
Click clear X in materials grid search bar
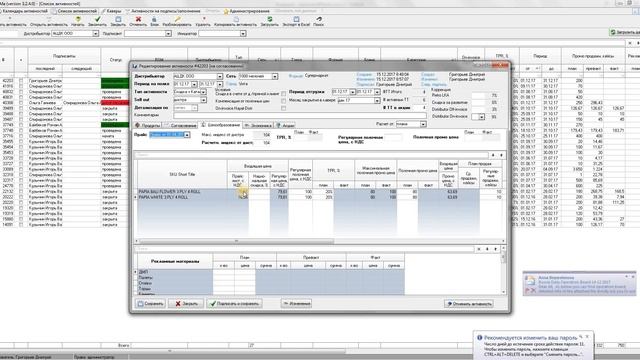click(x=479, y=249)
